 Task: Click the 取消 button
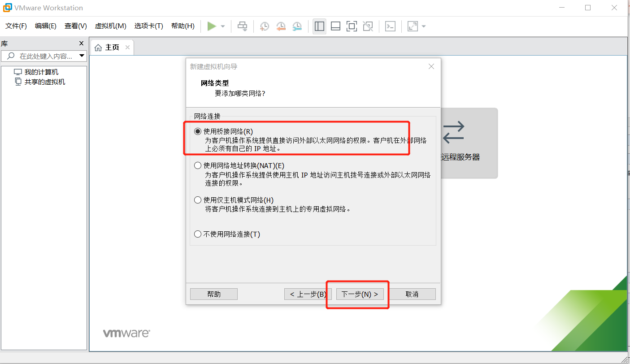pos(412,294)
